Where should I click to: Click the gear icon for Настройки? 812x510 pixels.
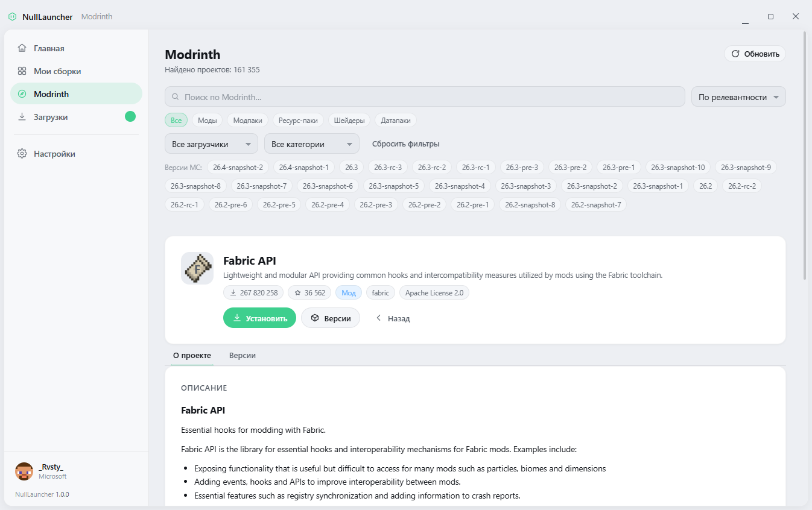click(22, 154)
